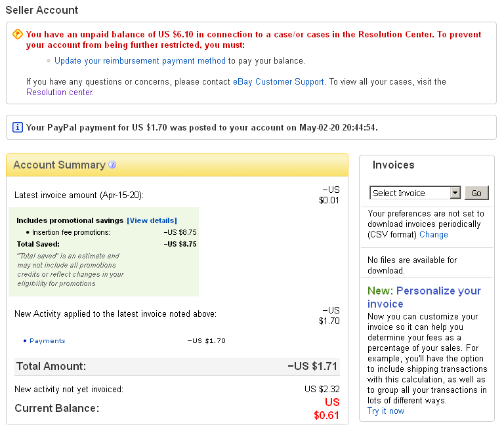504x425 pixels.
Task: Click the blue bullet next to Payments
Action: (25, 340)
